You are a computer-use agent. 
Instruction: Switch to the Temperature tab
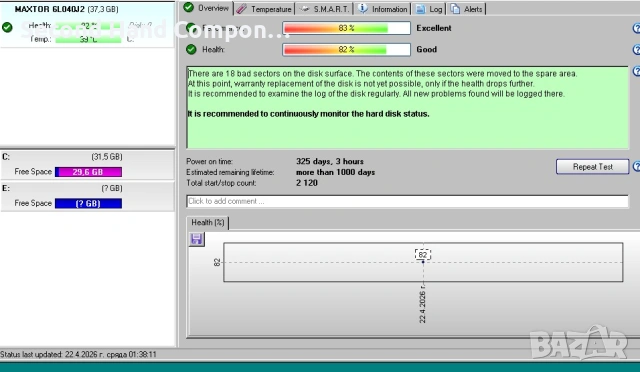click(264, 9)
